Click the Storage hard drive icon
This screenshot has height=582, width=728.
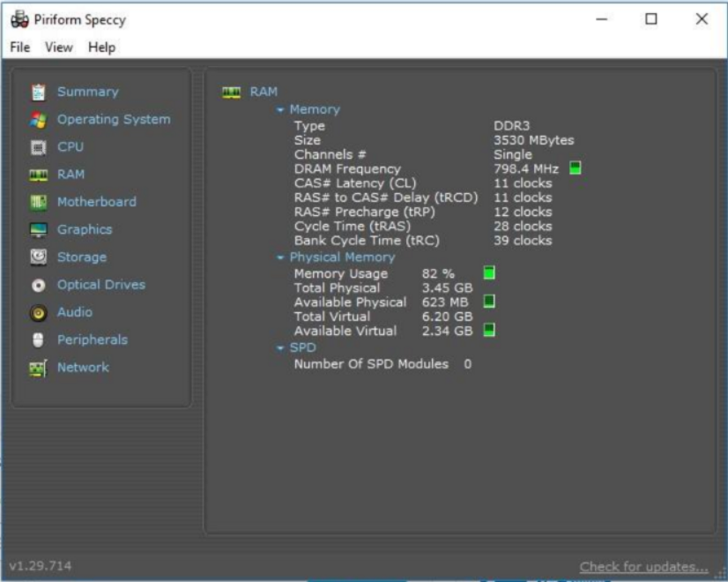pos(38,257)
